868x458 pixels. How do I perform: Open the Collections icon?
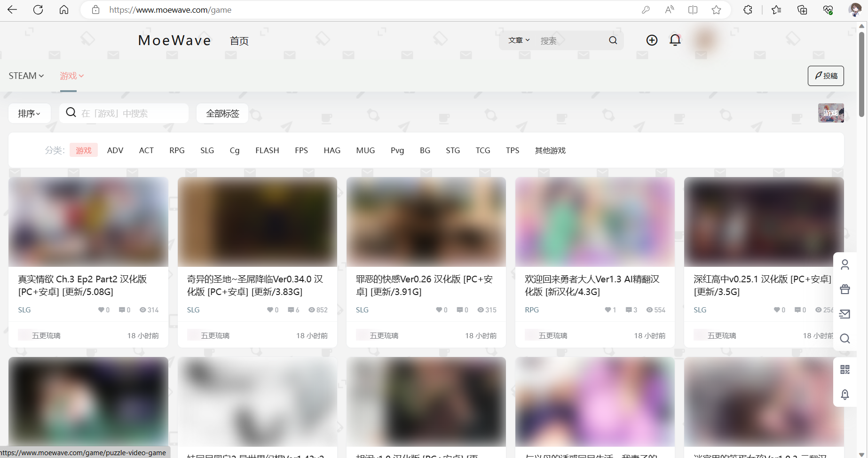[x=802, y=10]
